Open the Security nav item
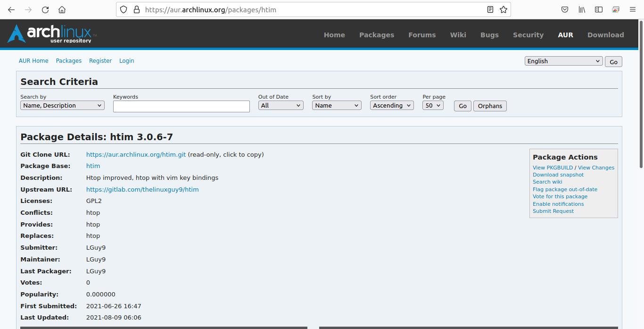Viewport: 644px width, 329px height. pyautogui.click(x=528, y=35)
